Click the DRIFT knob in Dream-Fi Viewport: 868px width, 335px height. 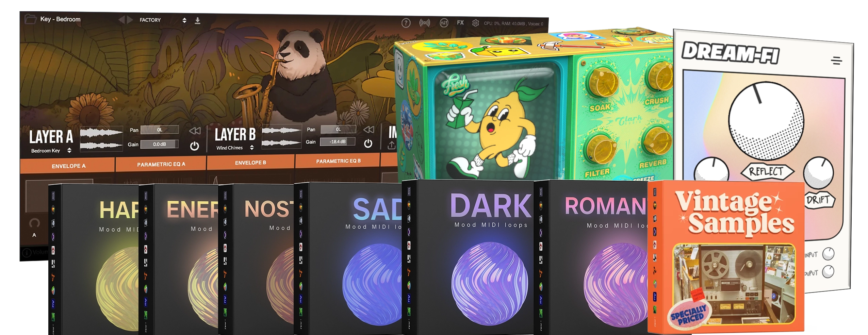(x=819, y=172)
